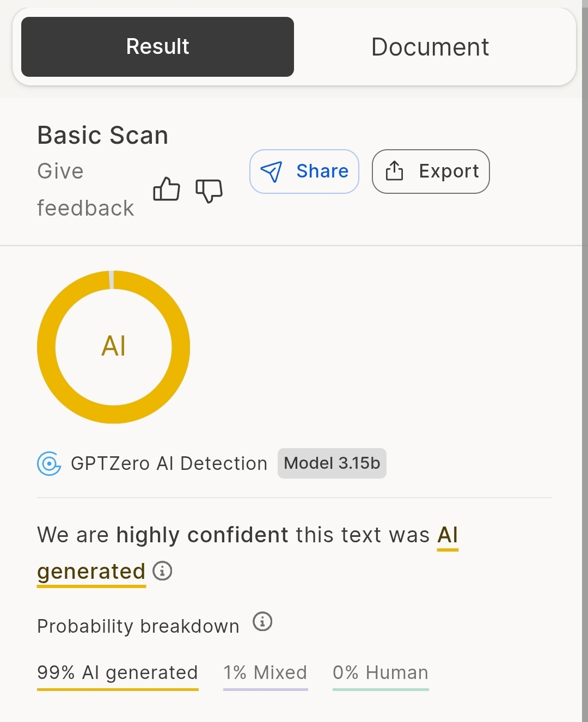Select the 0% Human breakdown
Screen dimensions: 588x722
pyautogui.click(x=381, y=673)
